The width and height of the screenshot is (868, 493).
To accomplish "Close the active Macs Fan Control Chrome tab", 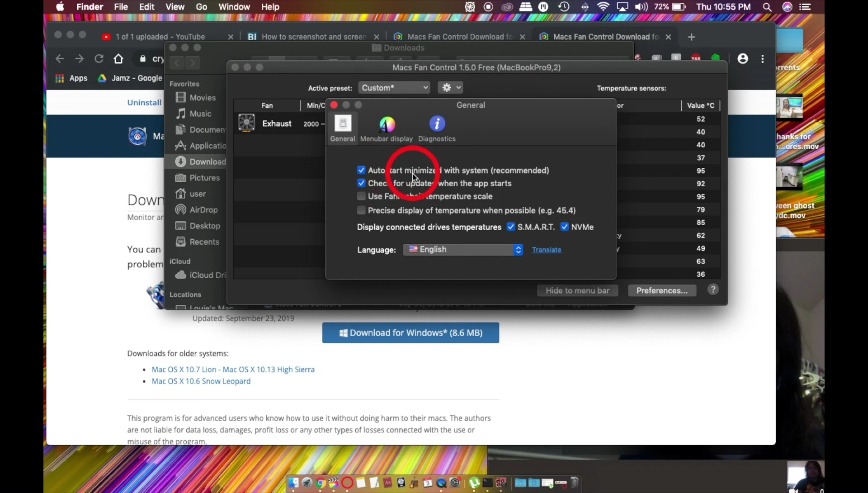I will (669, 37).
